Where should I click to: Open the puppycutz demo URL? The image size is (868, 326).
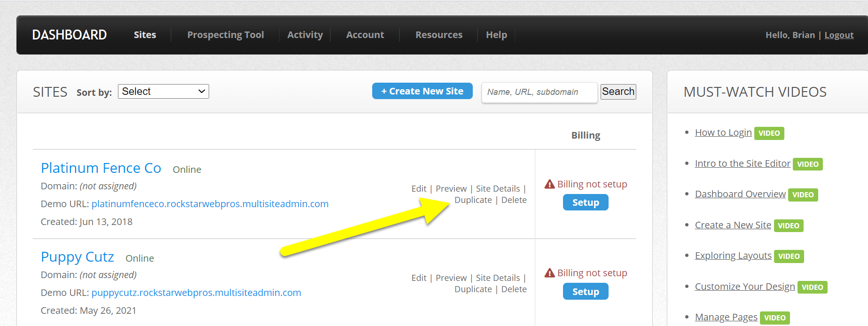tap(195, 292)
